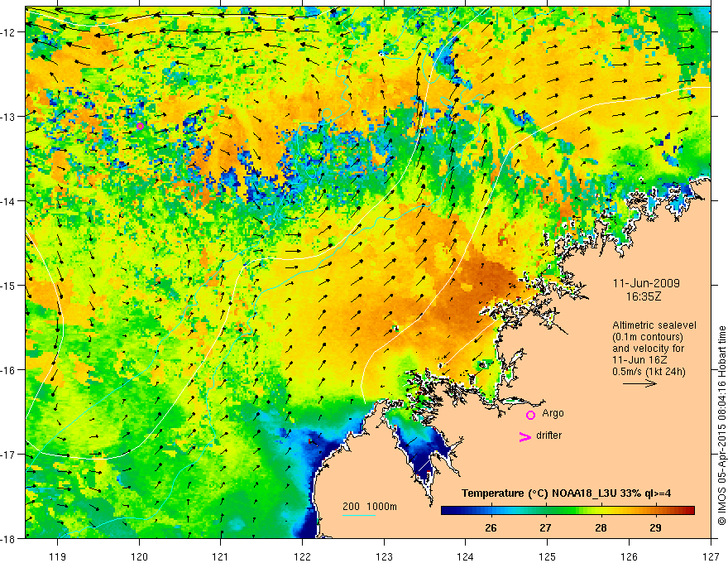The height and width of the screenshot is (563, 728).
Task: Click longitude label 119 on bottom axis
Action: click(x=58, y=556)
